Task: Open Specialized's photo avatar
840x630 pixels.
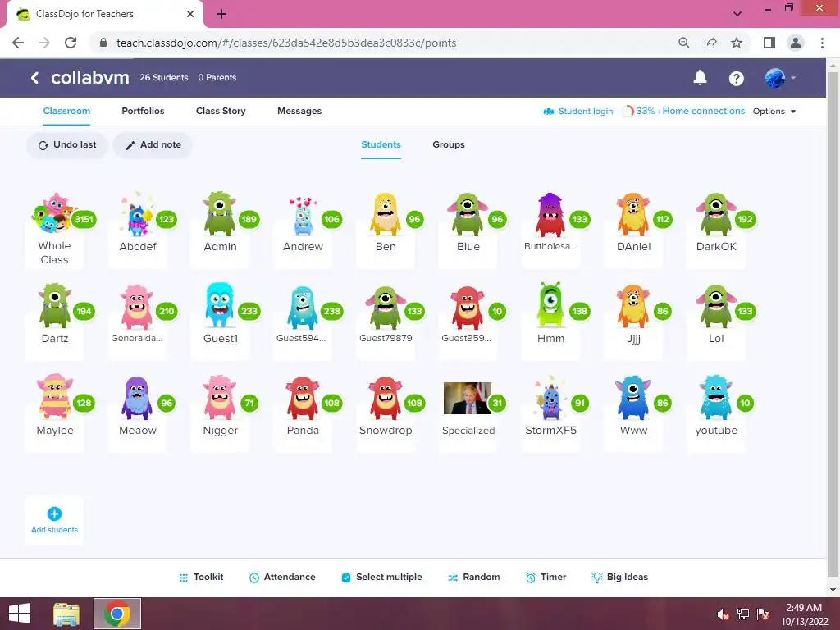Action: (468, 398)
